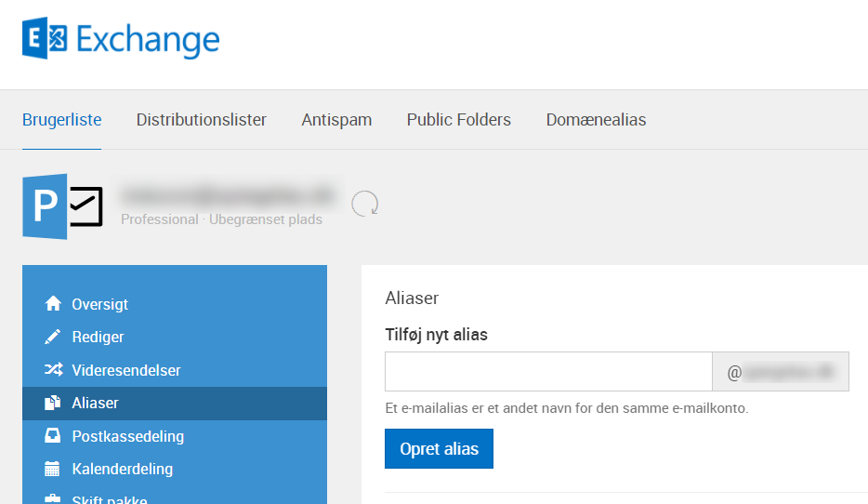The height and width of the screenshot is (504, 868).
Task: Click the Exchange logo icon
Action: point(45,38)
